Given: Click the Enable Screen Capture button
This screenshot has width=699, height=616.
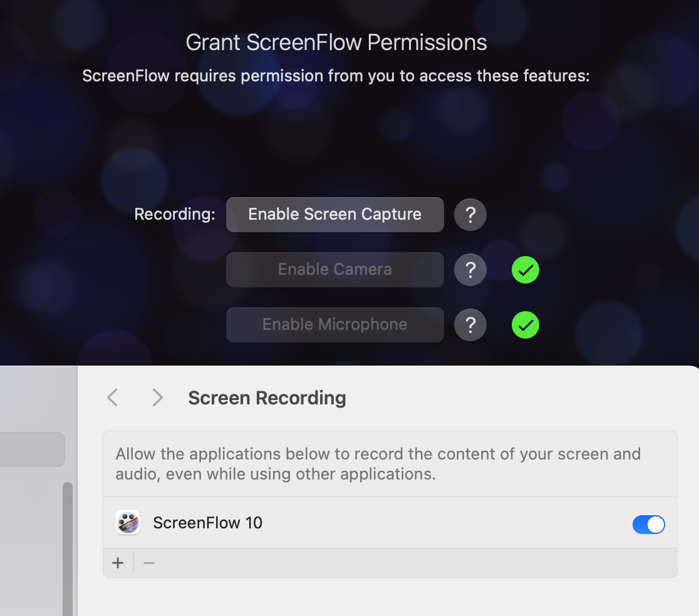Looking at the screenshot, I should (335, 215).
